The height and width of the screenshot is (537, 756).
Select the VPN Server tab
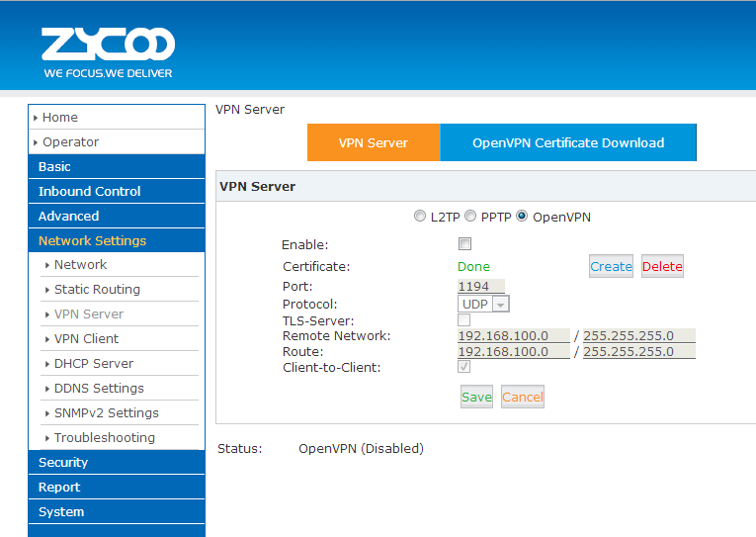374,142
